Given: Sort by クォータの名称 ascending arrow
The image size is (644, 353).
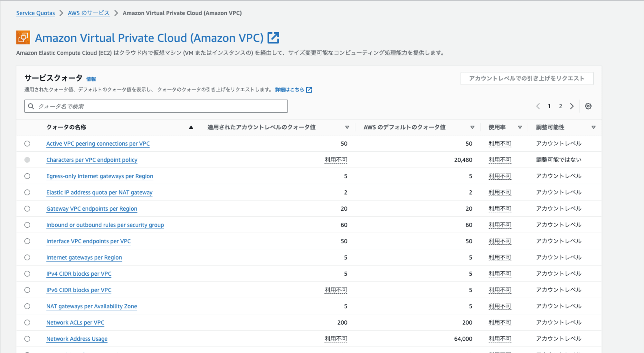Looking at the screenshot, I should tap(191, 127).
